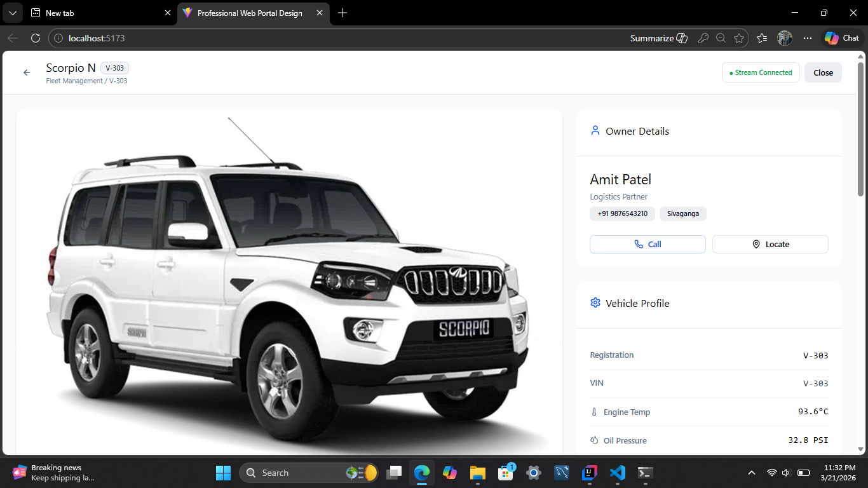This screenshot has height=488, width=868.
Task: Open the browser settings and more menu
Action: coord(808,38)
